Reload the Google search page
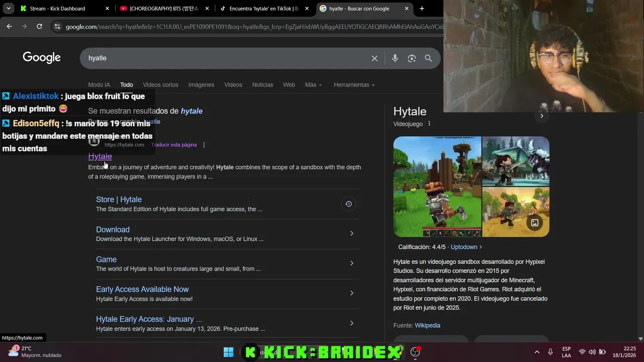 point(39,26)
